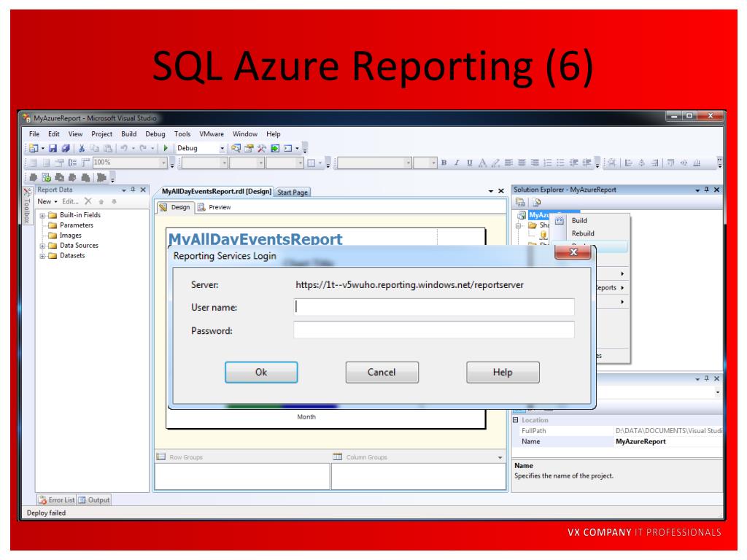The width and height of the screenshot is (747, 560).
Task: Open the Toolbox icon with crossed tools
Action: [x=262, y=149]
